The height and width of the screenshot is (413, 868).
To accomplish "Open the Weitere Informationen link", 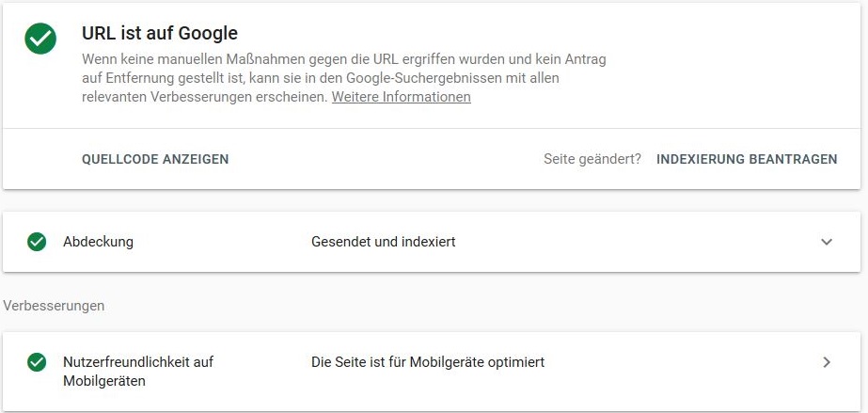I will coord(402,97).
